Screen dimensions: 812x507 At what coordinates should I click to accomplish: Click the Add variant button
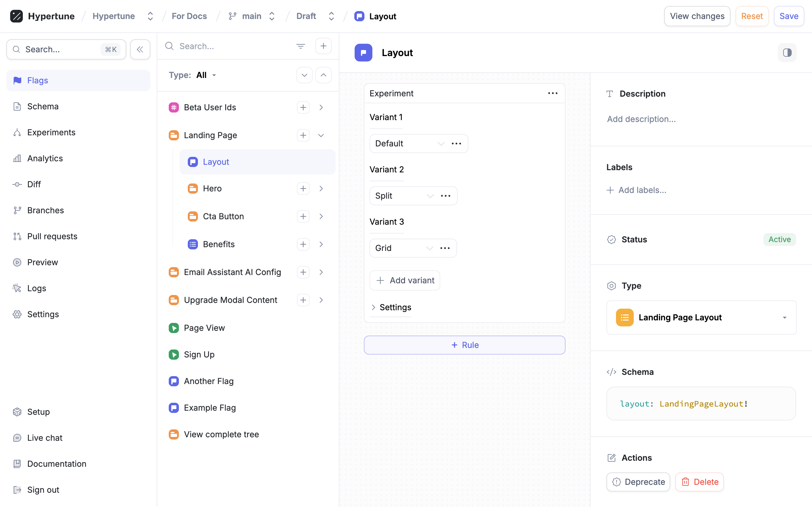(x=405, y=280)
